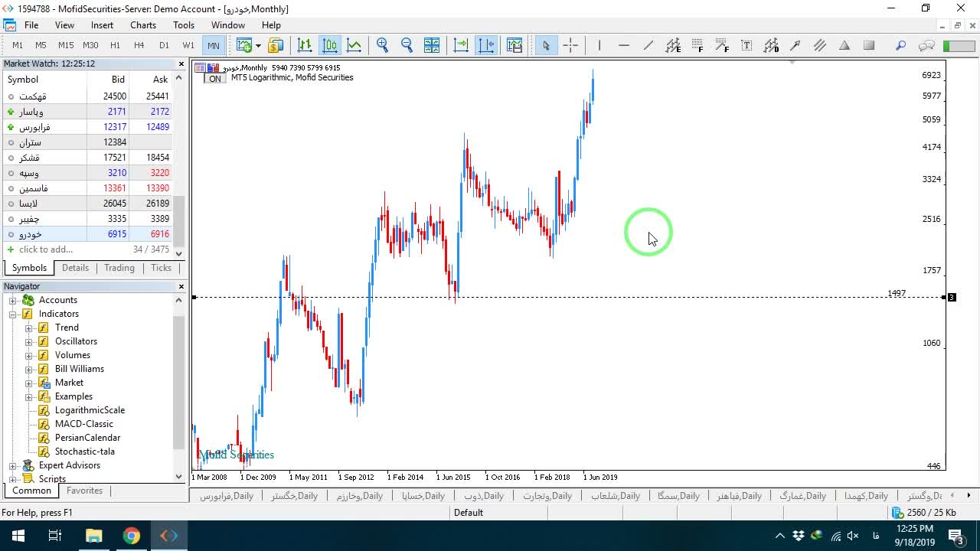The width and height of the screenshot is (980, 551).
Task: Select the parallel lines pitchfork tool
Action: click(x=820, y=45)
